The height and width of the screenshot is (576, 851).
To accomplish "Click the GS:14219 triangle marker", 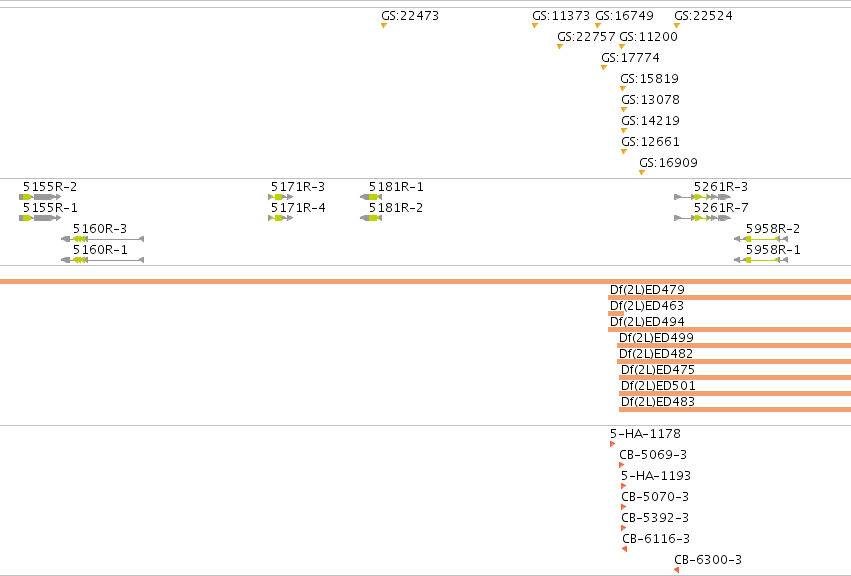I will (624, 131).
